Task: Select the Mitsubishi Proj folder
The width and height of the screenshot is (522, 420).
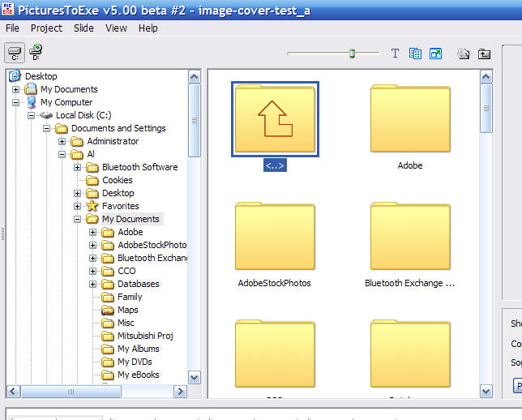Action: 145,336
